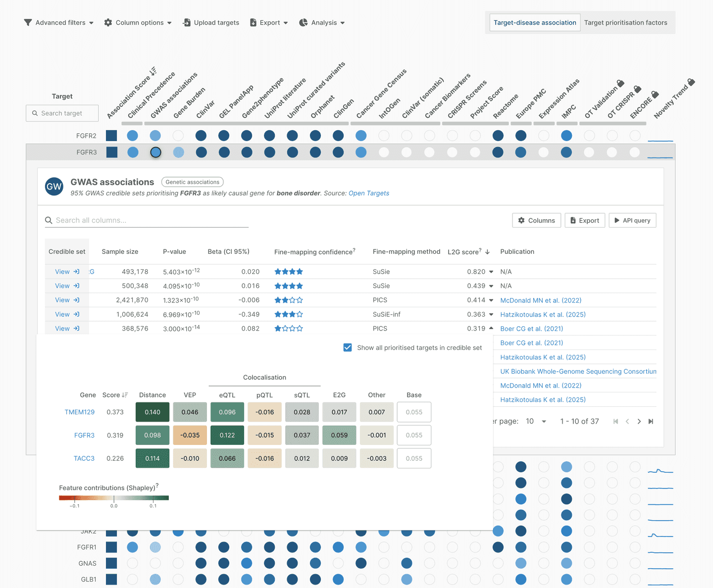Open credible set arrow icon for 2,421,870 row
The image size is (713, 588).
pyautogui.click(x=76, y=300)
